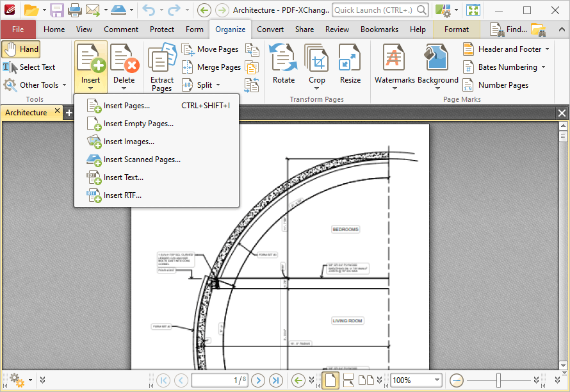Open options with the gears icon in bottom bar
Viewport: 570px width, 392px height.
pos(17,380)
